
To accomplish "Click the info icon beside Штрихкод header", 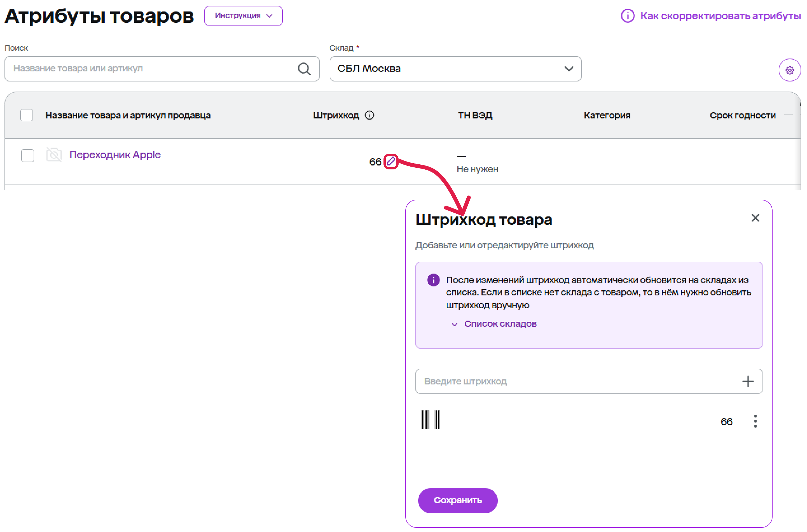I will click(x=369, y=115).
